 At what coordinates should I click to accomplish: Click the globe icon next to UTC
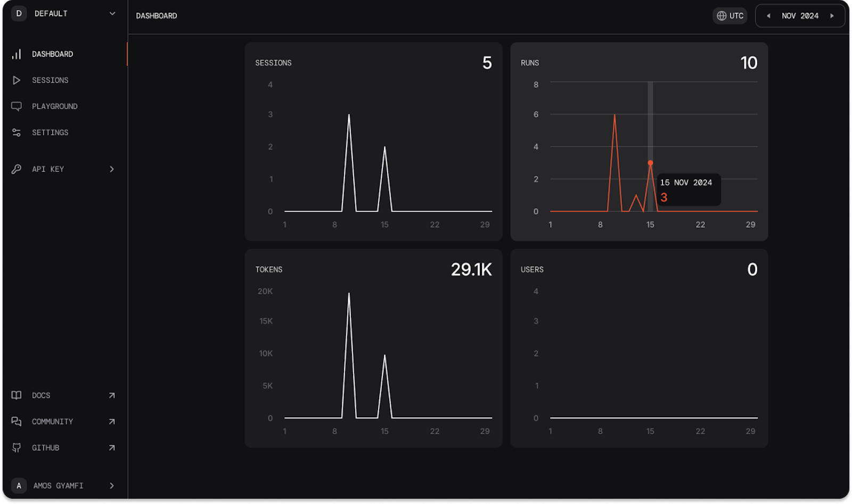[x=722, y=15]
